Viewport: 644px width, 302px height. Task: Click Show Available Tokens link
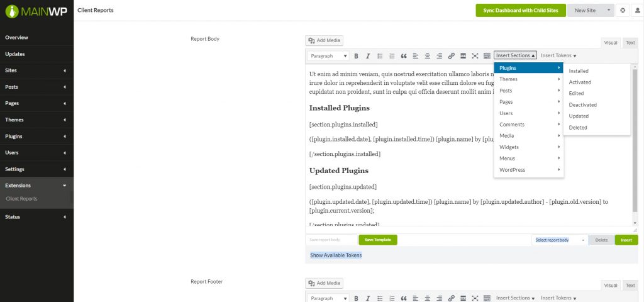336,255
